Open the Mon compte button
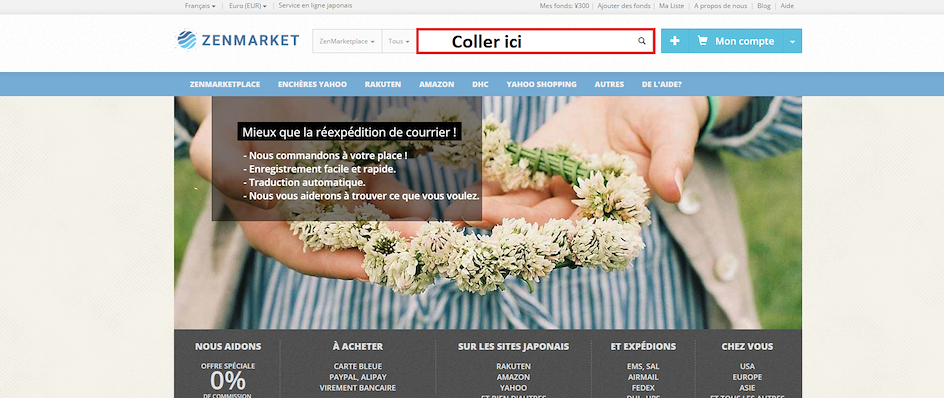Image resolution: width=944 pixels, height=398 pixels. coord(735,41)
